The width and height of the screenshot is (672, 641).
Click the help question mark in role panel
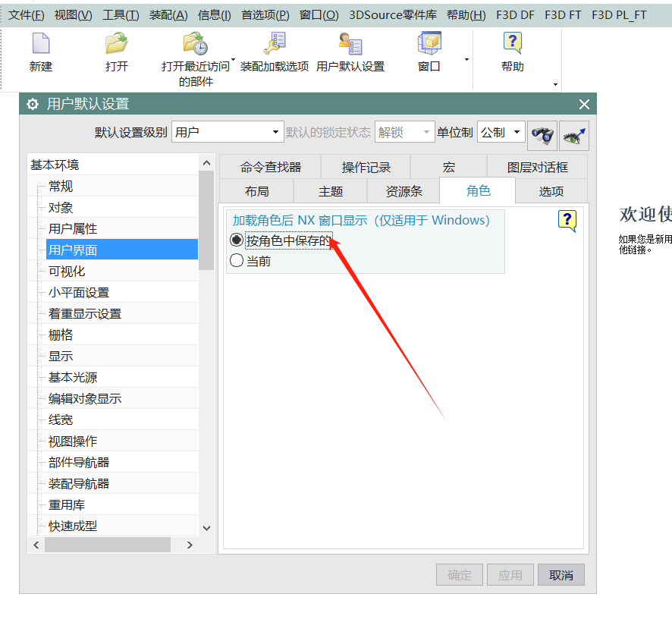567,221
